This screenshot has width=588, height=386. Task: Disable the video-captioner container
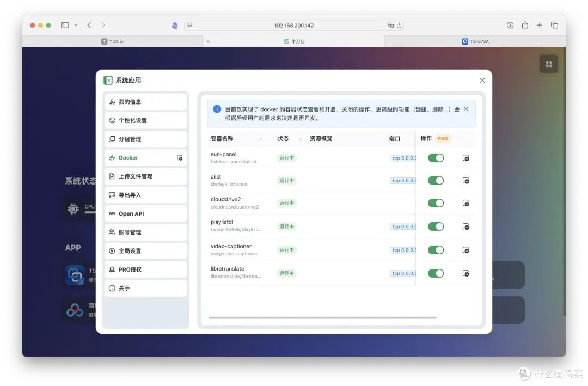tap(436, 250)
